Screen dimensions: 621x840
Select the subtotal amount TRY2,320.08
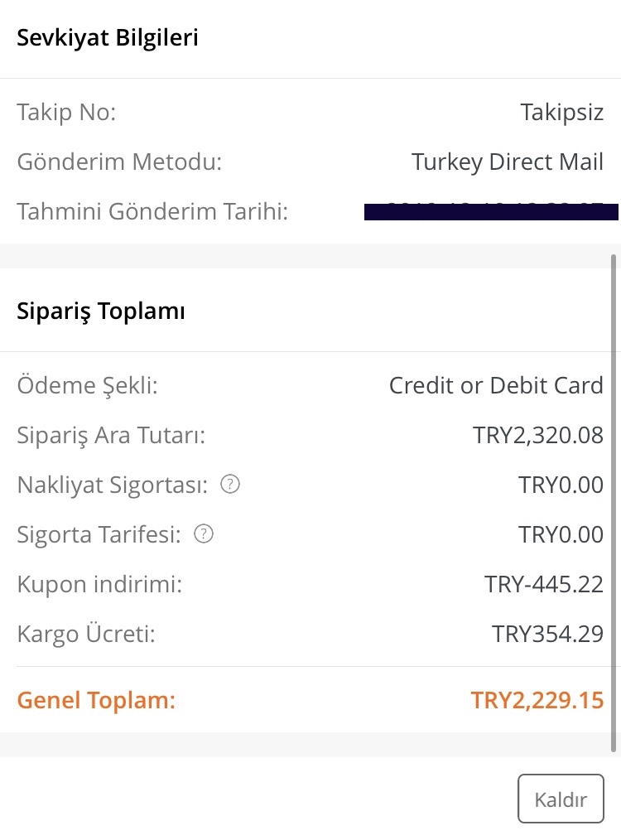pos(538,435)
